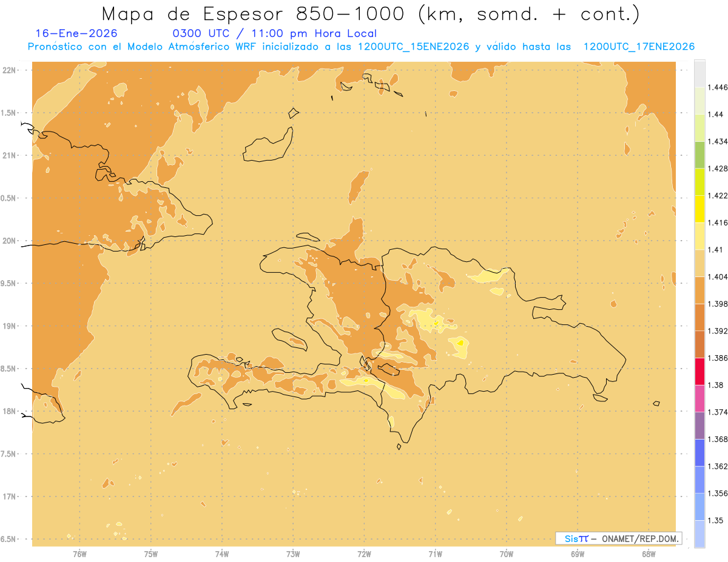Click the '0300 UTC / 11:00 pm Hora Local' text
This screenshot has width=728, height=562.
pos(274,33)
